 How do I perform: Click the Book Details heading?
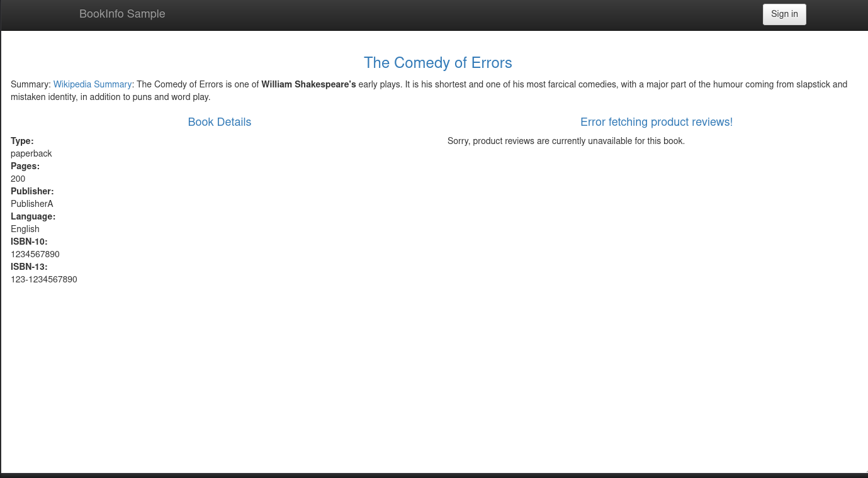[x=220, y=122]
